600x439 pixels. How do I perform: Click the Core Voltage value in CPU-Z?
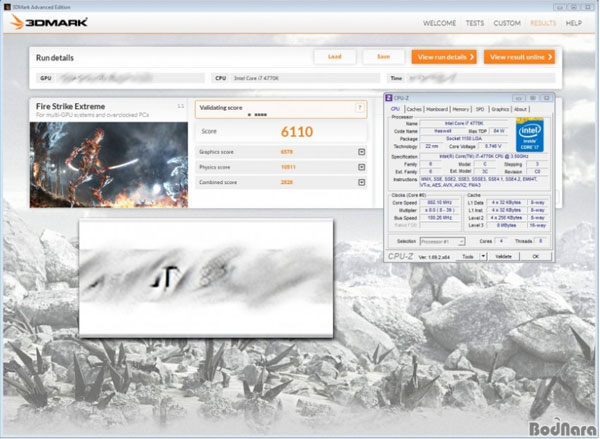[493, 146]
